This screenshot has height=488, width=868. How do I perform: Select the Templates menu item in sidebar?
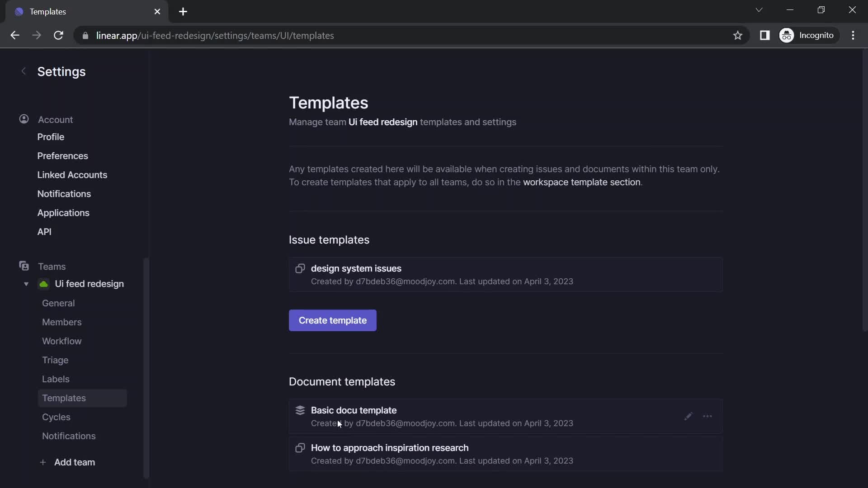pyautogui.click(x=64, y=398)
